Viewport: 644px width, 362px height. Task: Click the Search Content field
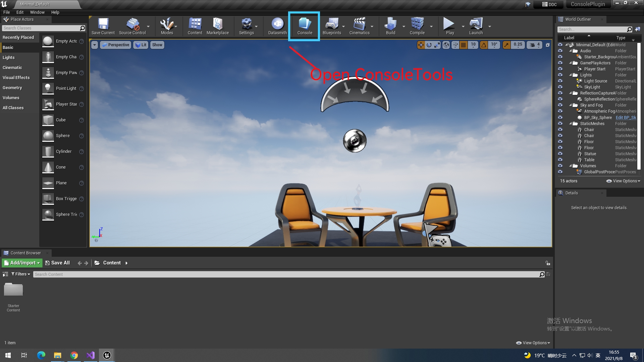(285, 274)
